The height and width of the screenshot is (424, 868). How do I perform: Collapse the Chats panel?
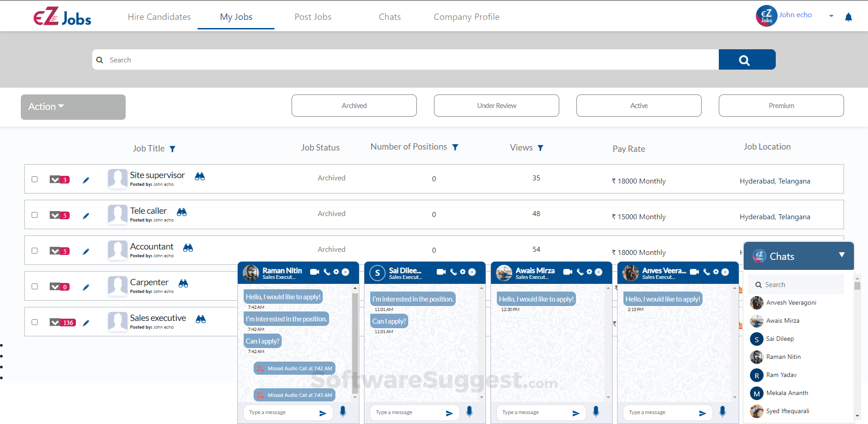tap(842, 255)
